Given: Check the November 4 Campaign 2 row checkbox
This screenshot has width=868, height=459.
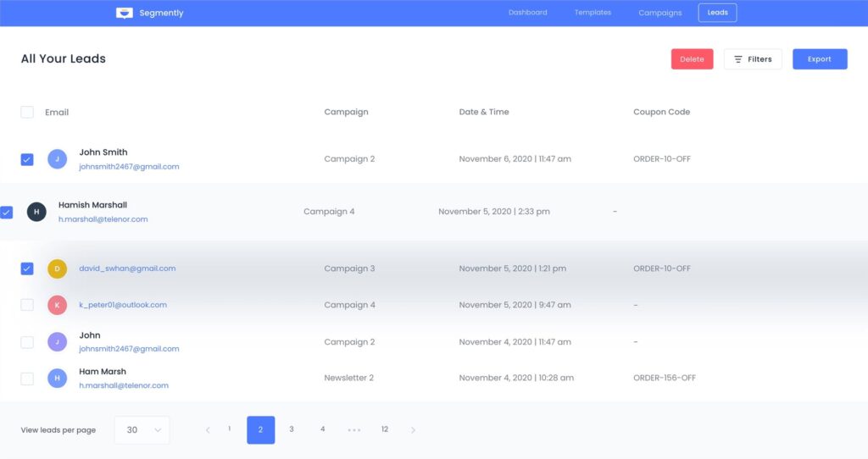Looking at the screenshot, I should coord(27,342).
